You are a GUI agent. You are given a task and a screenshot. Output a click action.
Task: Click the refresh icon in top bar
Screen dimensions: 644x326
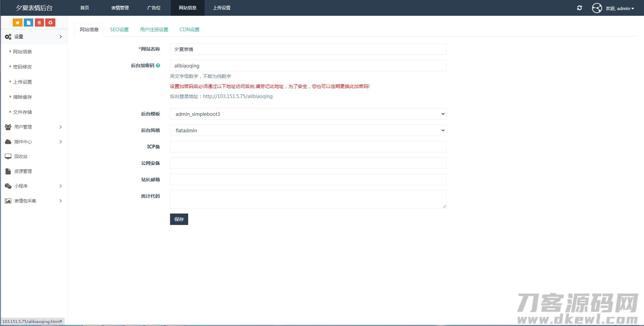579,8
